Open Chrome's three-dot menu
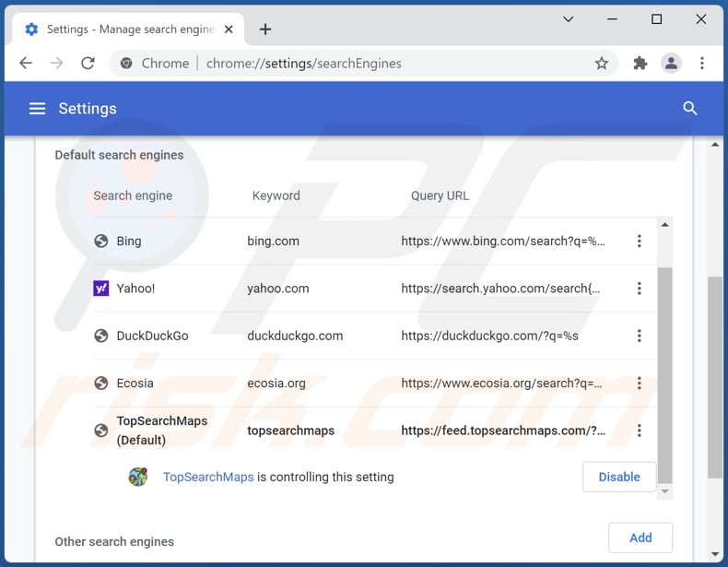The height and width of the screenshot is (567, 728). [702, 64]
